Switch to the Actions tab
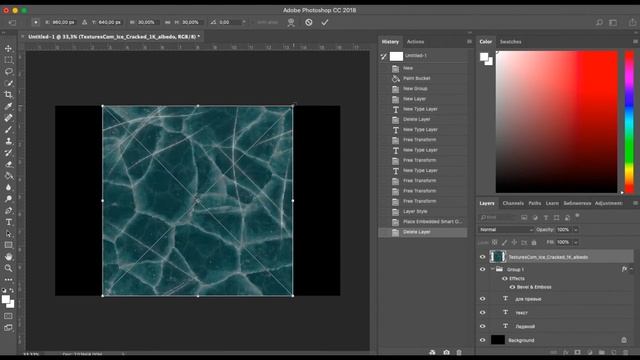Image resolution: width=640 pixels, height=360 pixels. [415, 42]
